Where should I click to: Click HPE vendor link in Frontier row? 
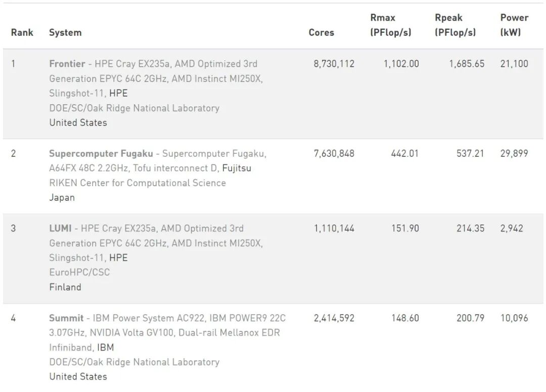pyautogui.click(x=118, y=93)
